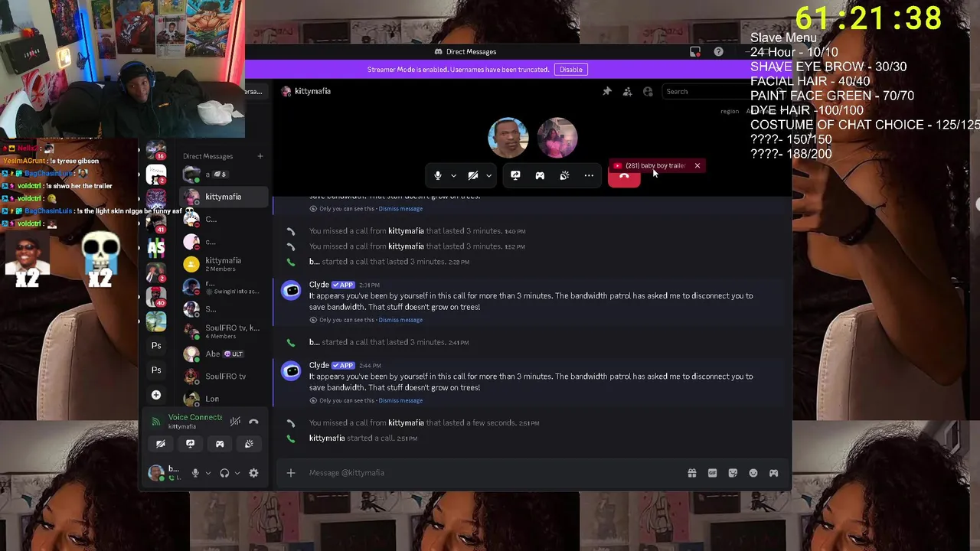Open input device dropdown beside user mic

(x=207, y=473)
